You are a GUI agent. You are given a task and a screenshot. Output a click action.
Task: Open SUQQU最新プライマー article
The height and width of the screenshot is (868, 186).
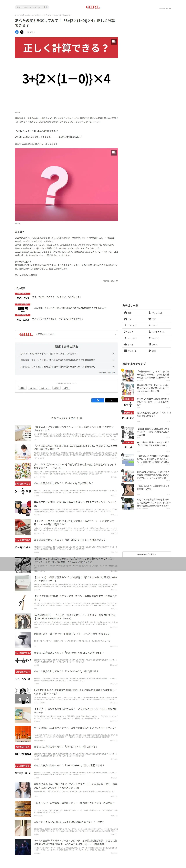coord(69,822)
